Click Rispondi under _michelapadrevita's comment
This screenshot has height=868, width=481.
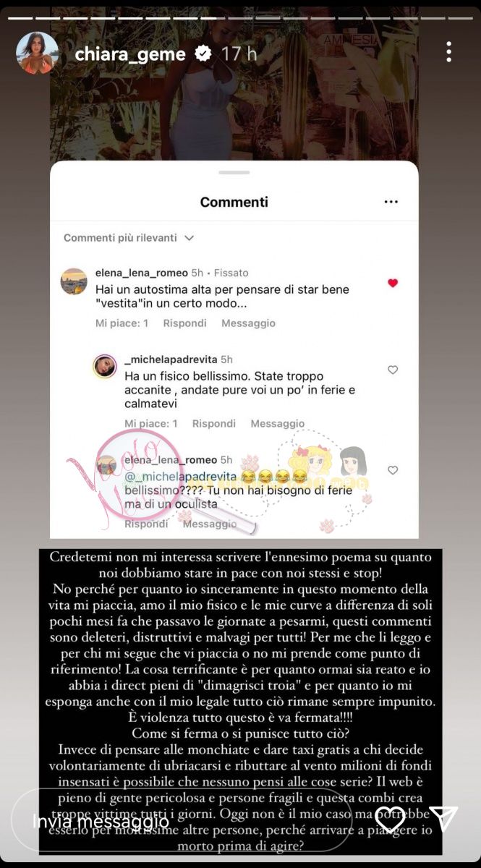(214, 424)
